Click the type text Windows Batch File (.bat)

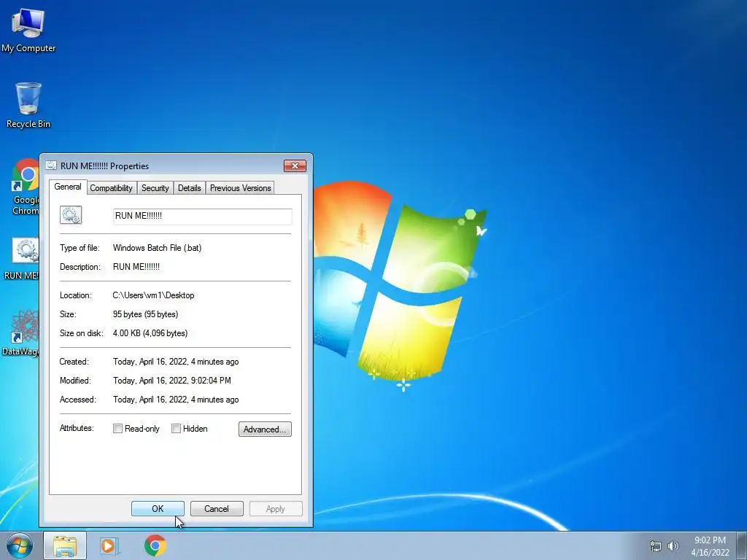158,248
